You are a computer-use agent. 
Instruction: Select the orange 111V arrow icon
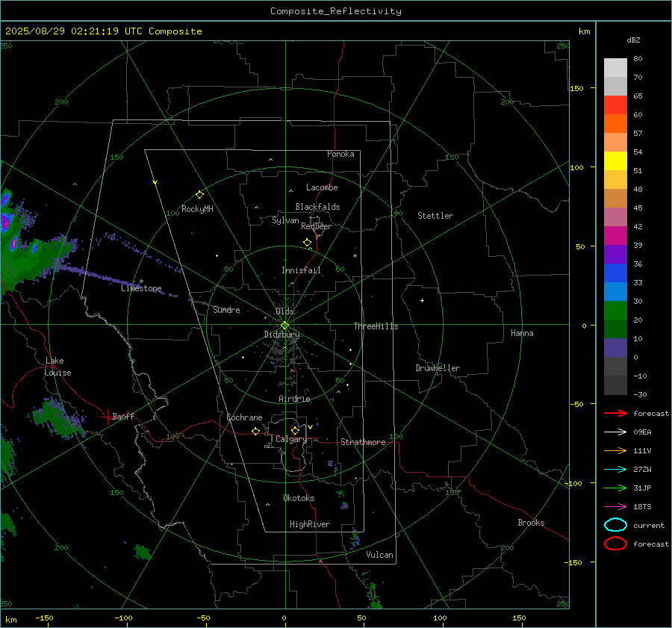pos(615,450)
